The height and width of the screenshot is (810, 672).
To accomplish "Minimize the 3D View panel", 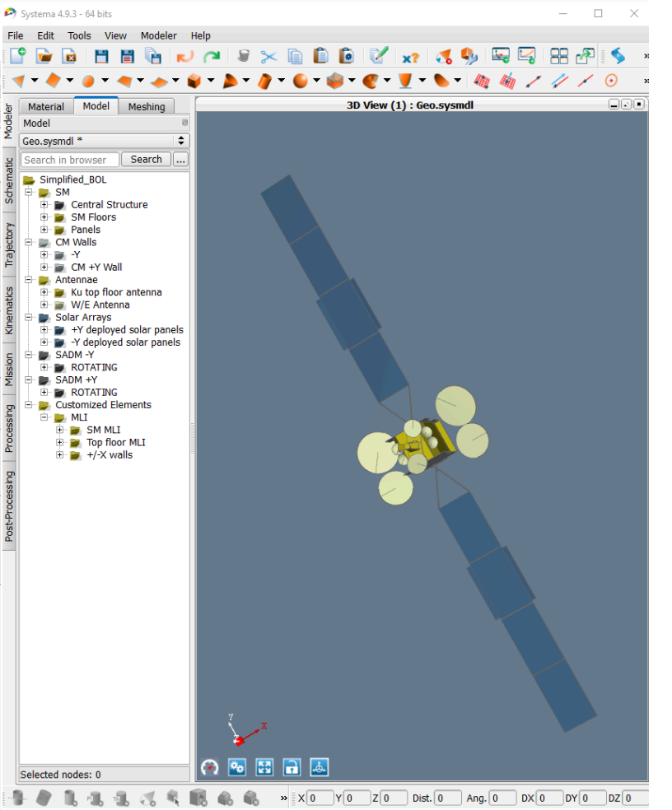I will tap(614, 105).
